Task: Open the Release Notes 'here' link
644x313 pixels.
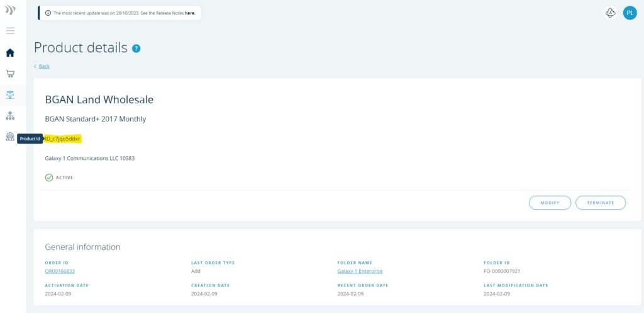Action: click(x=189, y=13)
